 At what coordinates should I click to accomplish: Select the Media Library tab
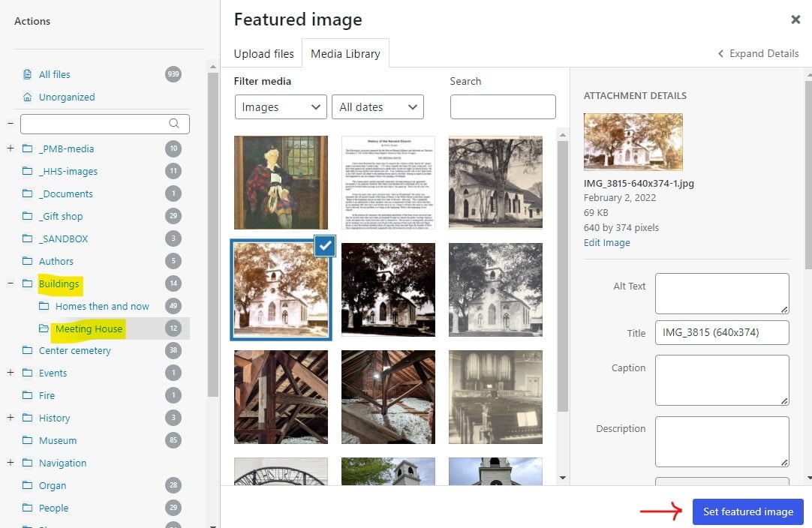coord(345,54)
